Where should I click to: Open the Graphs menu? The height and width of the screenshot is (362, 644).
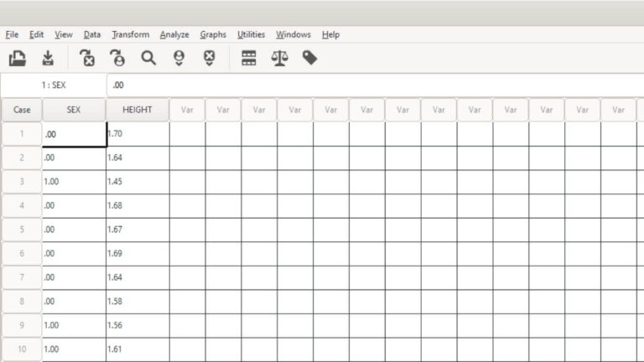pos(213,35)
